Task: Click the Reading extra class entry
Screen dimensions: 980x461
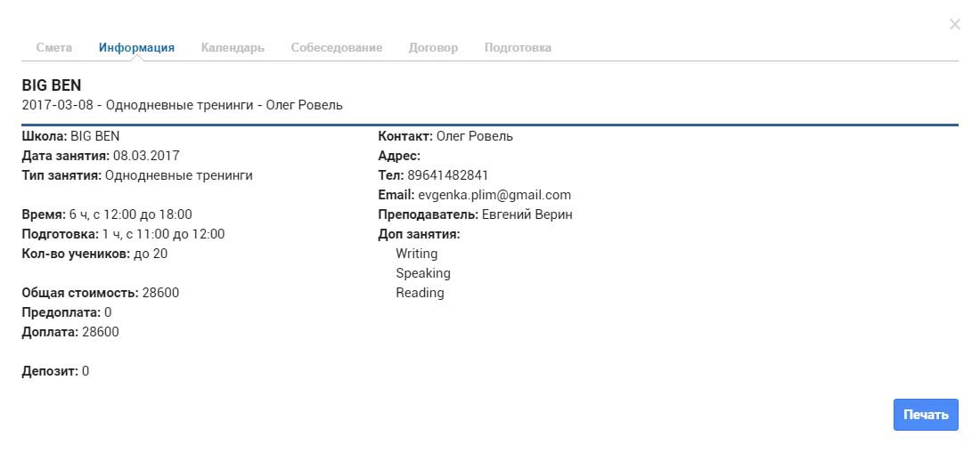Action: coord(420,293)
